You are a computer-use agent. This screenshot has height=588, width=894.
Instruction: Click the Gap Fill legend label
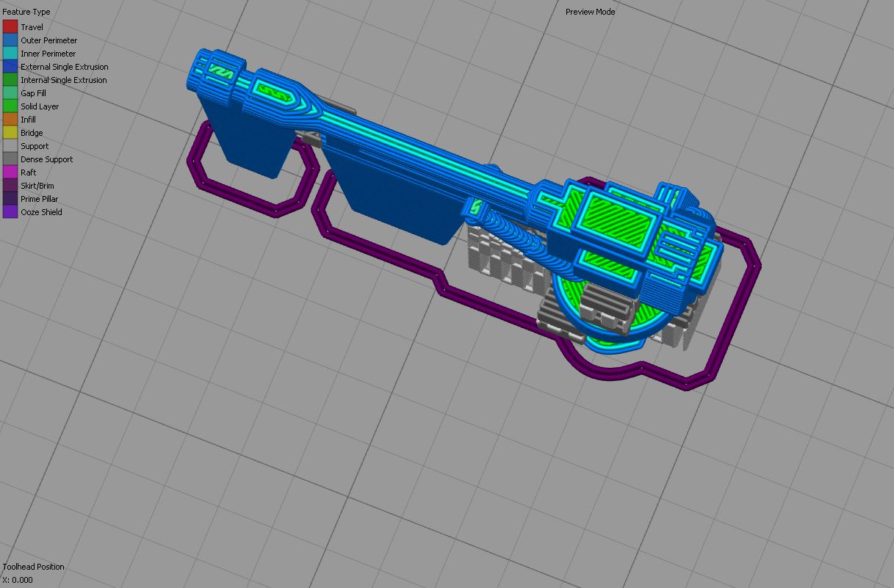tap(33, 93)
